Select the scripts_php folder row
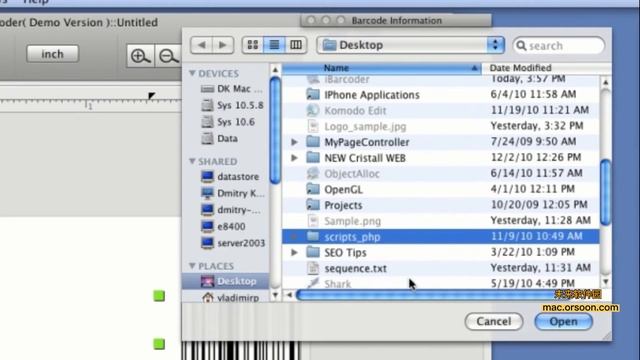This screenshot has height=360, width=640. pos(440,237)
